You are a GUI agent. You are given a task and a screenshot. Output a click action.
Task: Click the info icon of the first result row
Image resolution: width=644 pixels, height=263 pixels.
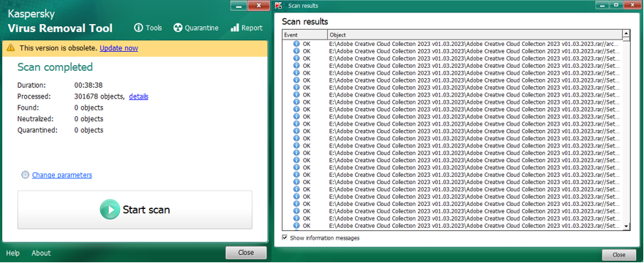[x=296, y=44]
